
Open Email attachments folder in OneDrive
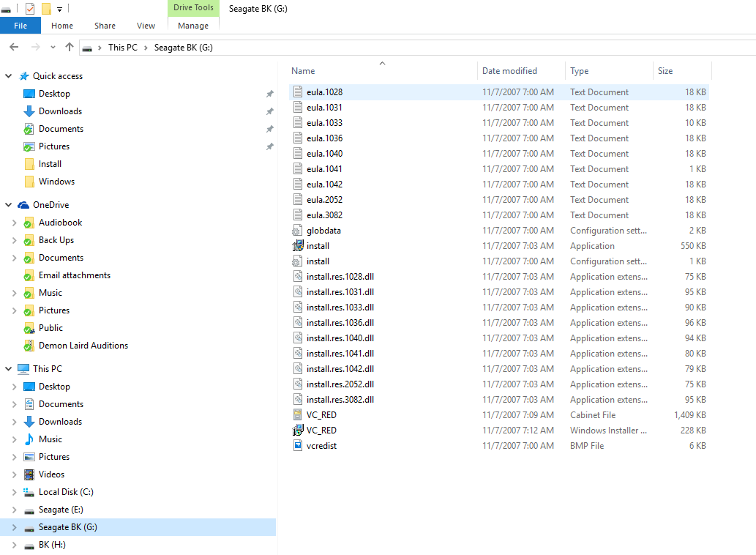pos(74,275)
